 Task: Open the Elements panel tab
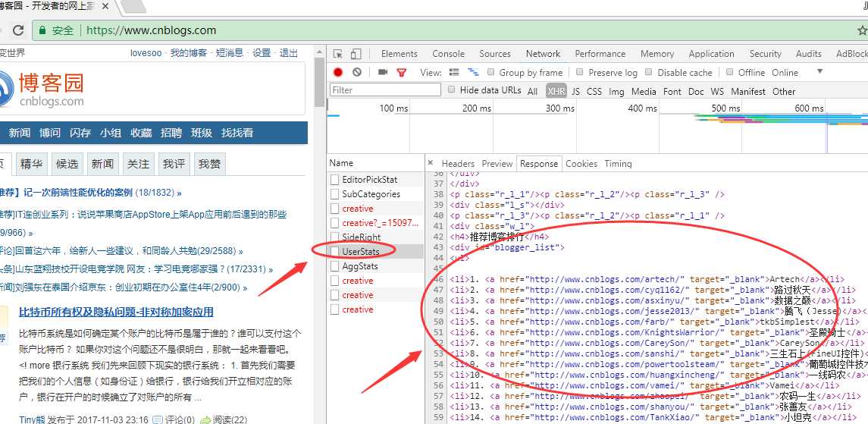click(x=399, y=54)
